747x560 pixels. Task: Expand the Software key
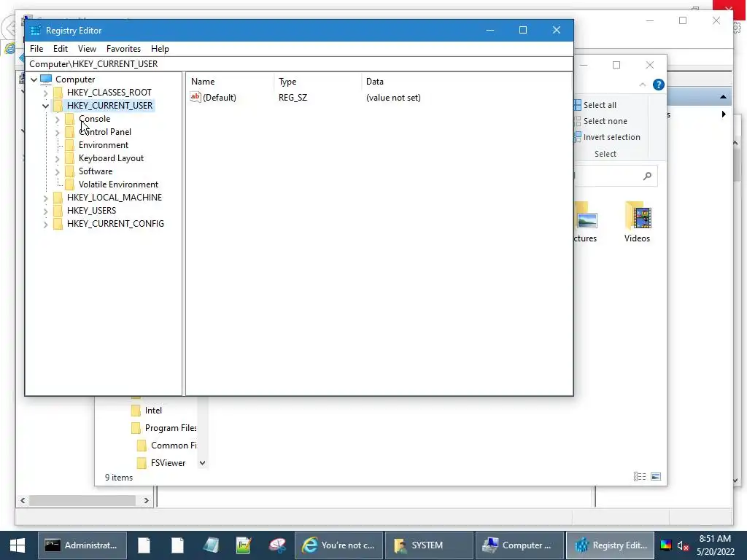click(57, 171)
